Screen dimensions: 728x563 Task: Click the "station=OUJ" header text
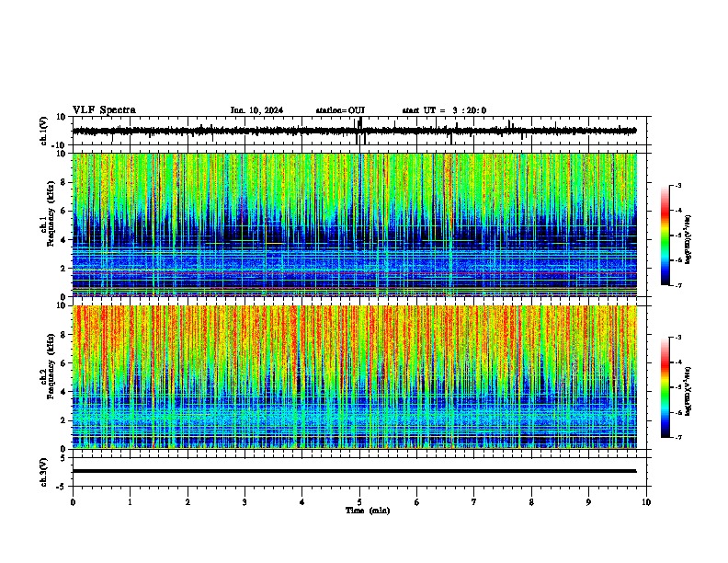(340, 110)
